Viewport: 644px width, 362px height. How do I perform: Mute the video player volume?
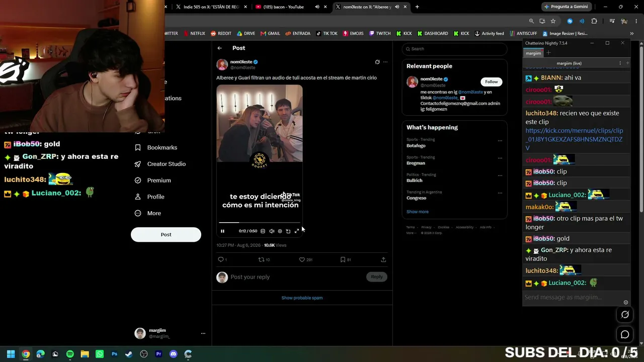tap(272, 231)
